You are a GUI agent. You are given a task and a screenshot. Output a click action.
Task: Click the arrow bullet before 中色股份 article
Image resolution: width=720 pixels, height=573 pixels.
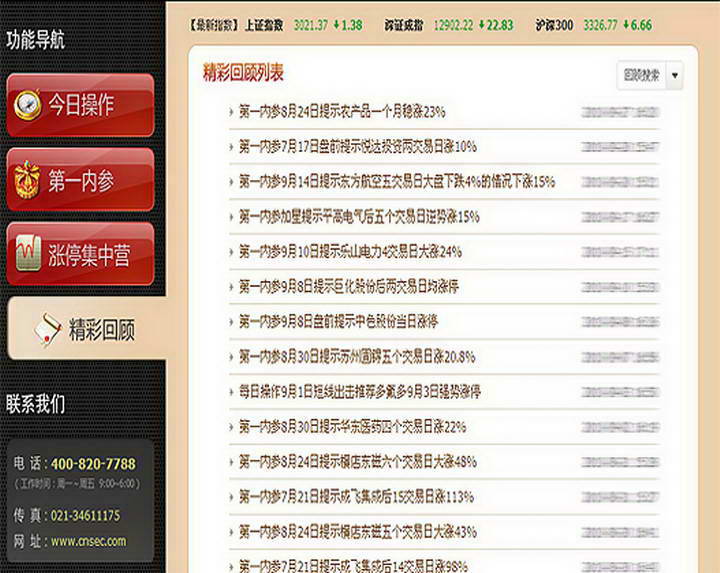coord(231,321)
